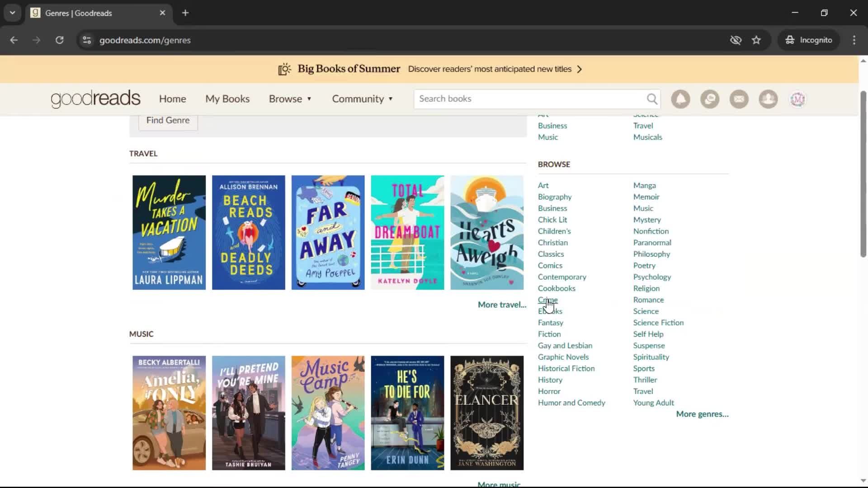Click the page vertical scrollbar thumb
Screen dimensions: 868x488
pyautogui.click(x=863, y=174)
